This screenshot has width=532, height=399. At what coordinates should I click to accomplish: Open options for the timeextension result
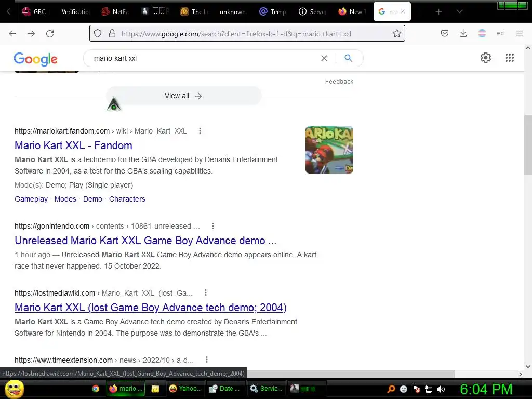coord(207,360)
